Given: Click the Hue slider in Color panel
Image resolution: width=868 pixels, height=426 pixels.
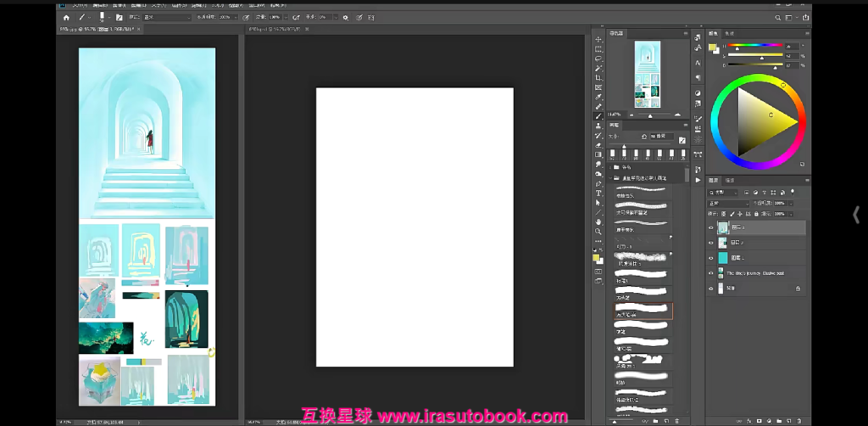Looking at the screenshot, I should (x=755, y=46).
